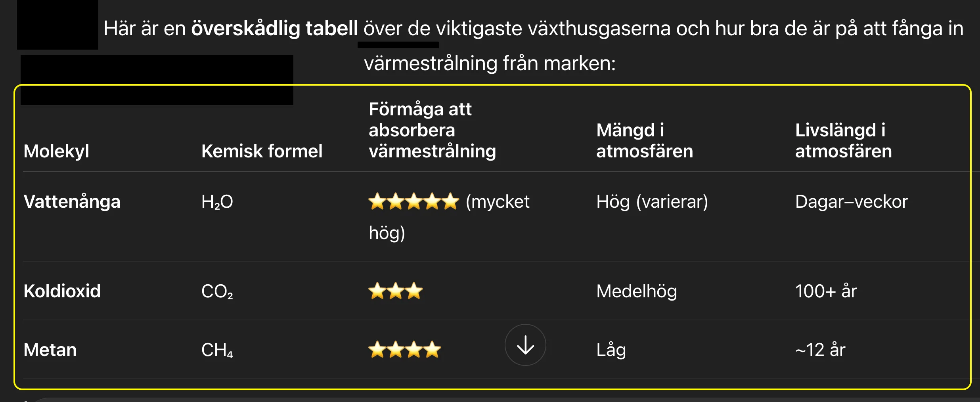Select the Medelhög amount entry

637,291
